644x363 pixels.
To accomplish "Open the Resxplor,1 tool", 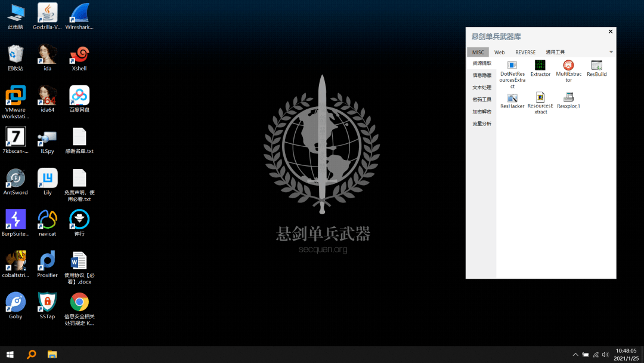I will click(x=568, y=101).
